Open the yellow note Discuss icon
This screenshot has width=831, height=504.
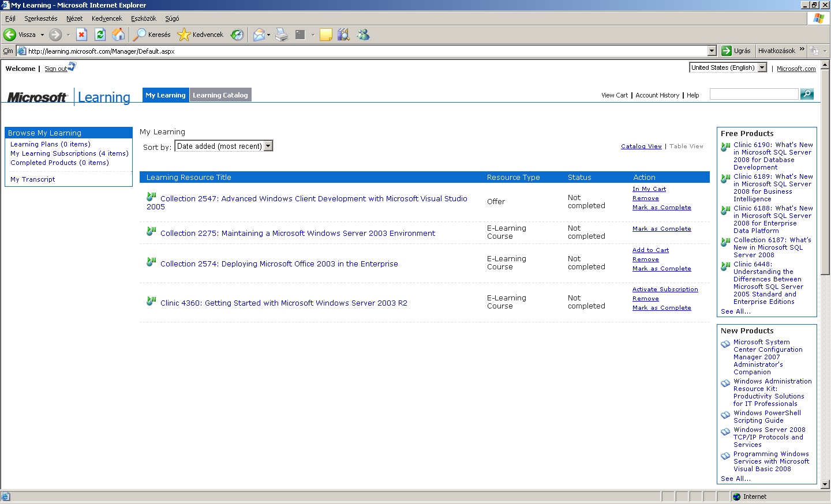coord(326,35)
